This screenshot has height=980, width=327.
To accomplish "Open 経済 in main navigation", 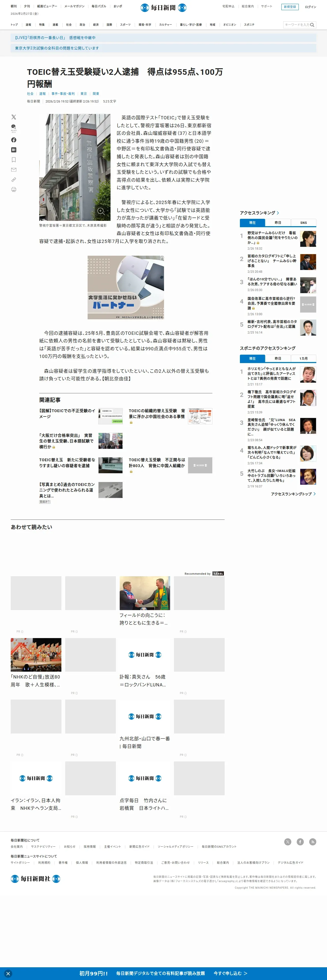I will (x=96, y=25).
